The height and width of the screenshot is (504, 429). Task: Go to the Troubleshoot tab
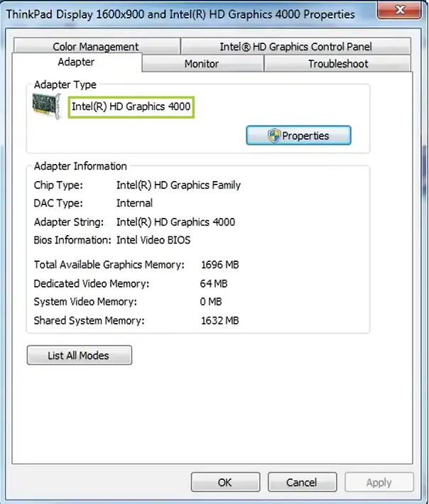[337, 64]
